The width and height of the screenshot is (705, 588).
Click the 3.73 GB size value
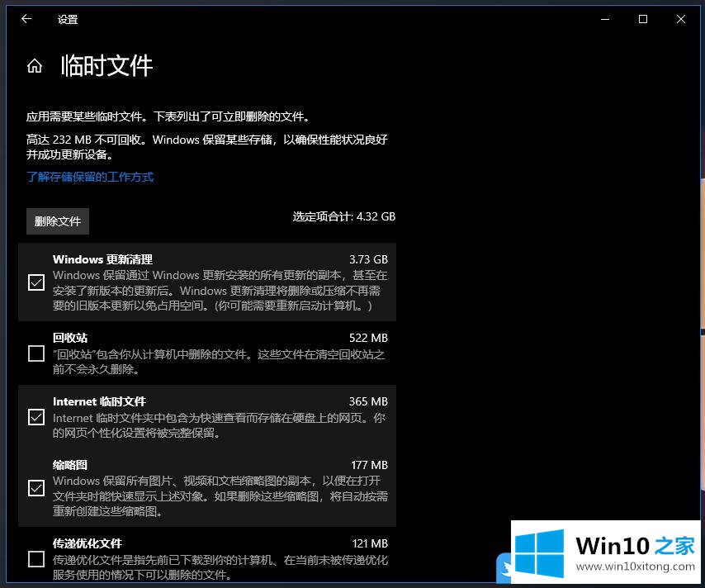click(x=368, y=259)
